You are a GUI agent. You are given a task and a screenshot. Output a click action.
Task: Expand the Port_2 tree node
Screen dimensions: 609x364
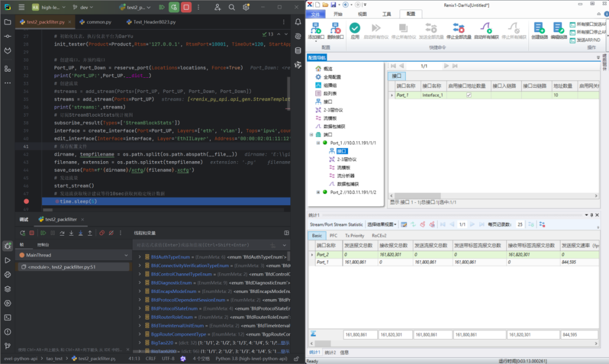(318, 192)
